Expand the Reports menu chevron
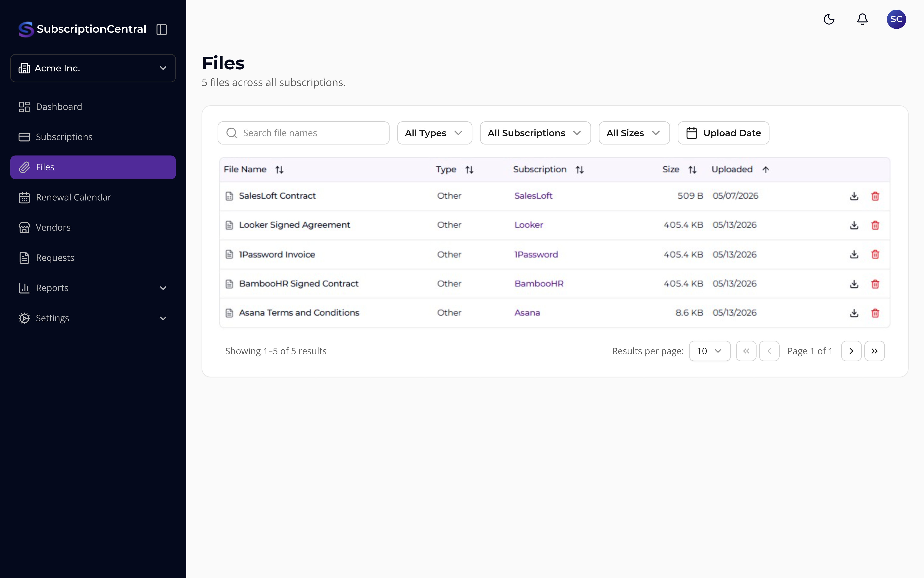The image size is (924, 578). pyautogui.click(x=163, y=288)
